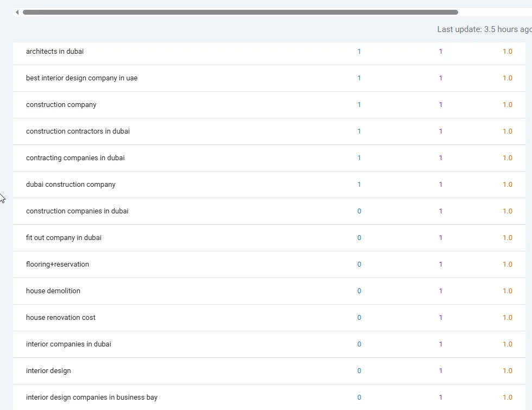The height and width of the screenshot is (410, 532).
Task: Select query 'flooring+reservation'
Action: 58,264
